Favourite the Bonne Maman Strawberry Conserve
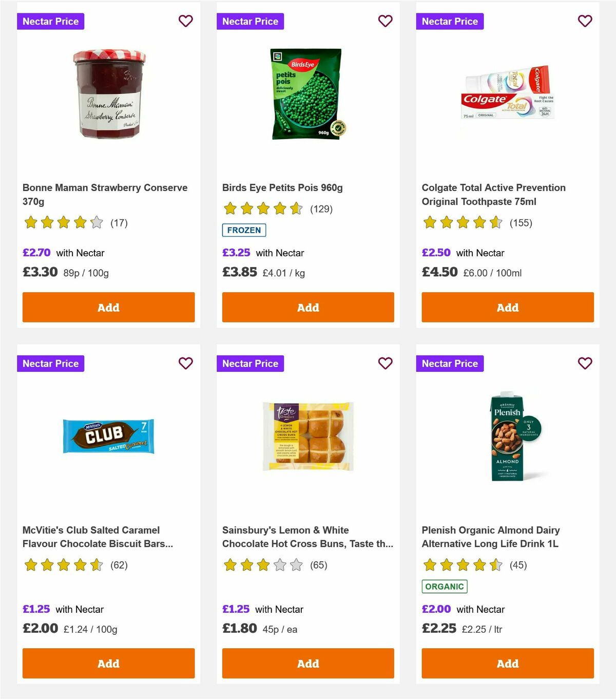Screen dimensions: 616x699 pyautogui.click(x=186, y=21)
